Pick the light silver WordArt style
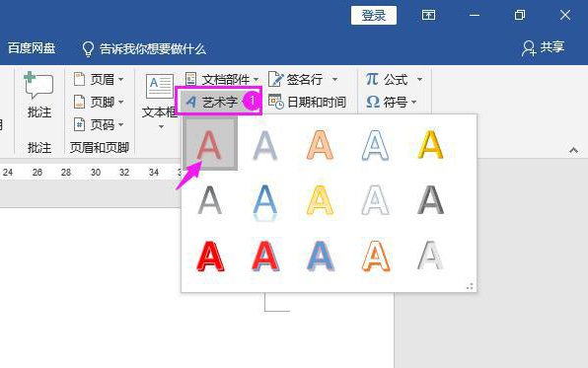 click(x=430, y=257)
